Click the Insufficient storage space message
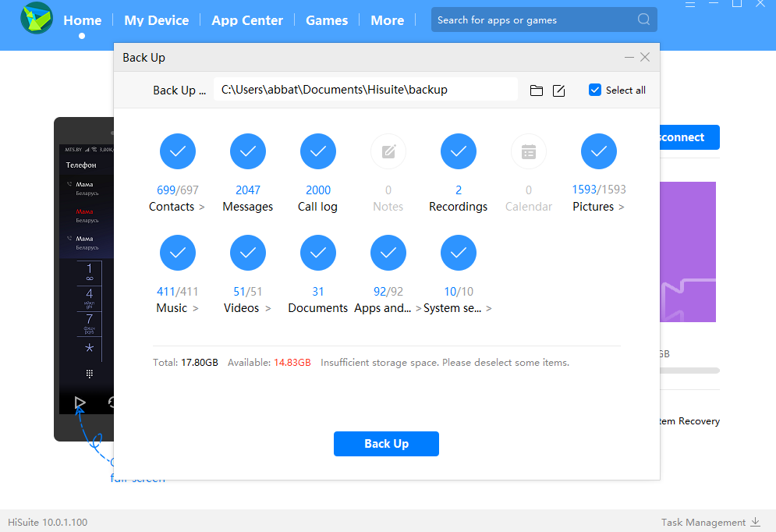The width and height of the screenshot is (776, 532). point(445,363)
